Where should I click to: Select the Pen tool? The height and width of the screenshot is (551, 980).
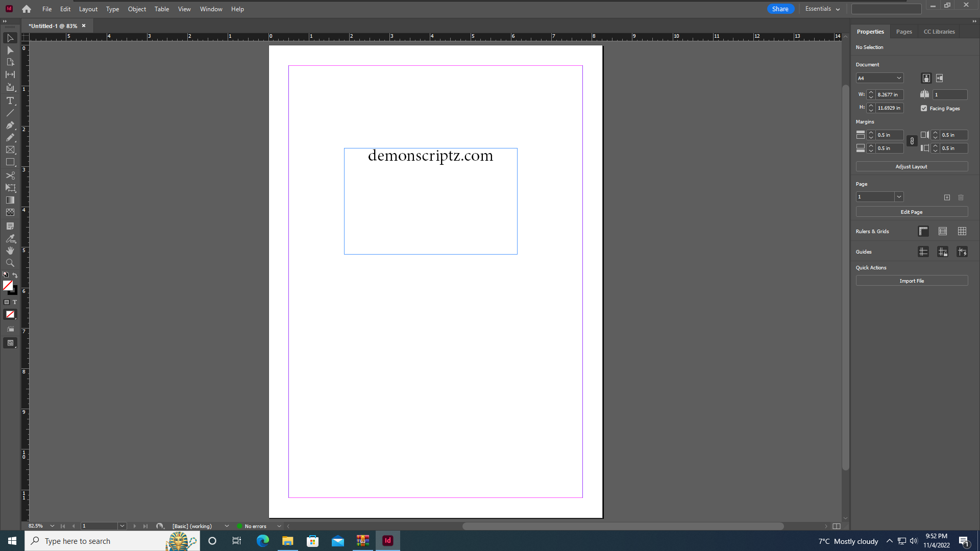click(x=10, y=125)
